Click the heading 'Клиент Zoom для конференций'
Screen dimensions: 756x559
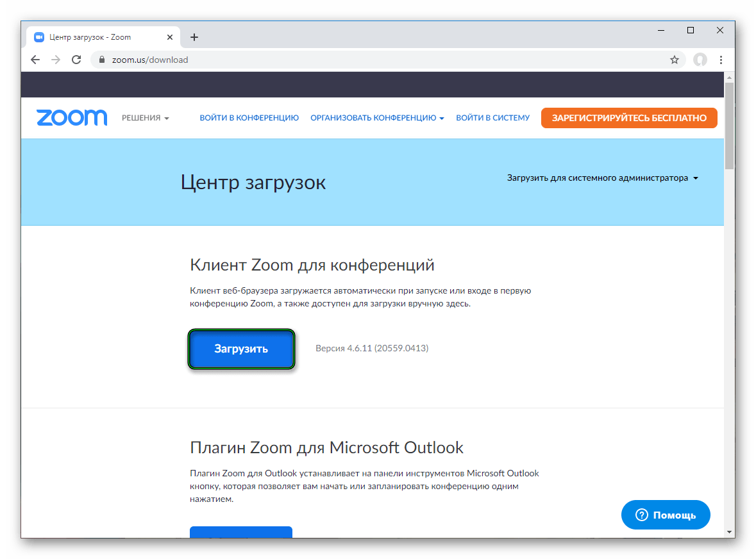click(312, 265)
